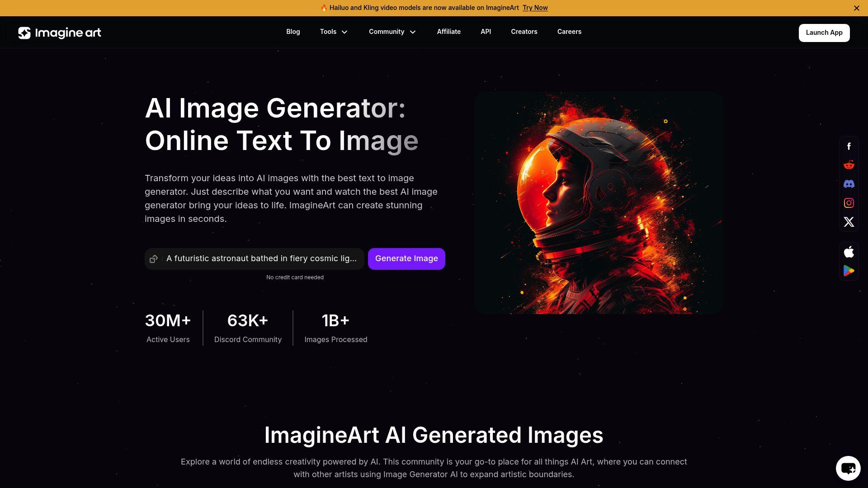The image size is (868, 488).
Task: Click the Launch App button
Action: point(824,33)
